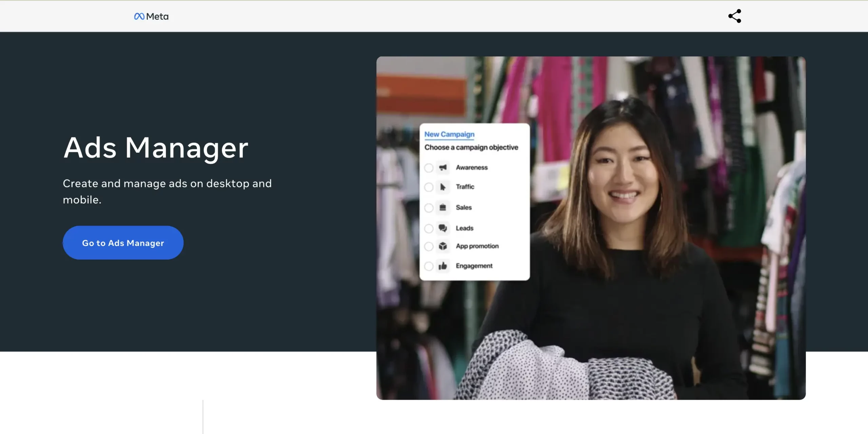Click the Engagement thumbs-up icon
The height and width of the screenshot is (434, 868).
(x=443, y=266)
